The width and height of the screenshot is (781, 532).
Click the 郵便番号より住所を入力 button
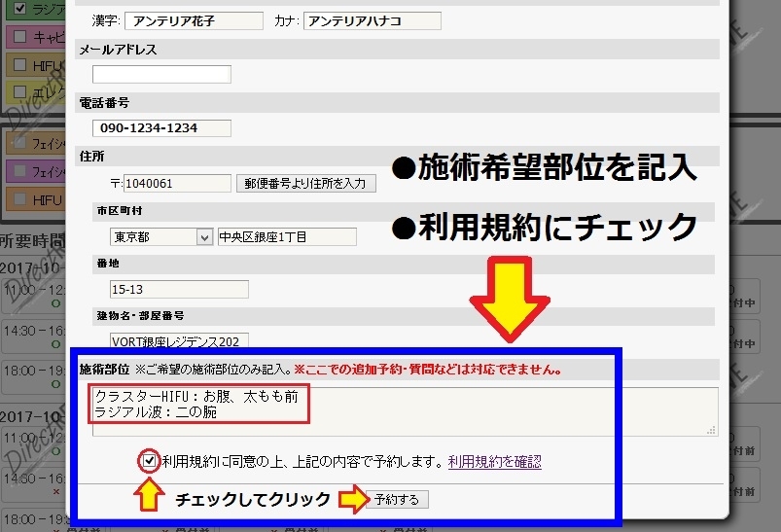pos(305,183)
